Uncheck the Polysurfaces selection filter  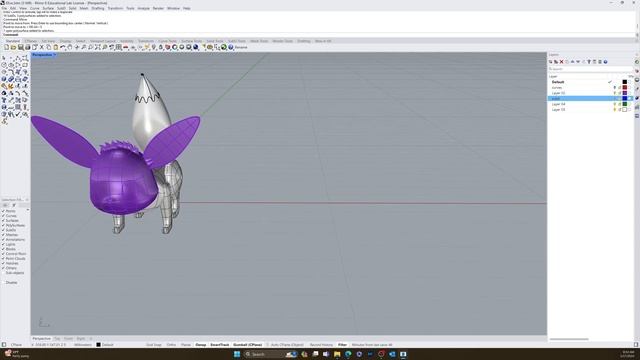coord(3,225)
